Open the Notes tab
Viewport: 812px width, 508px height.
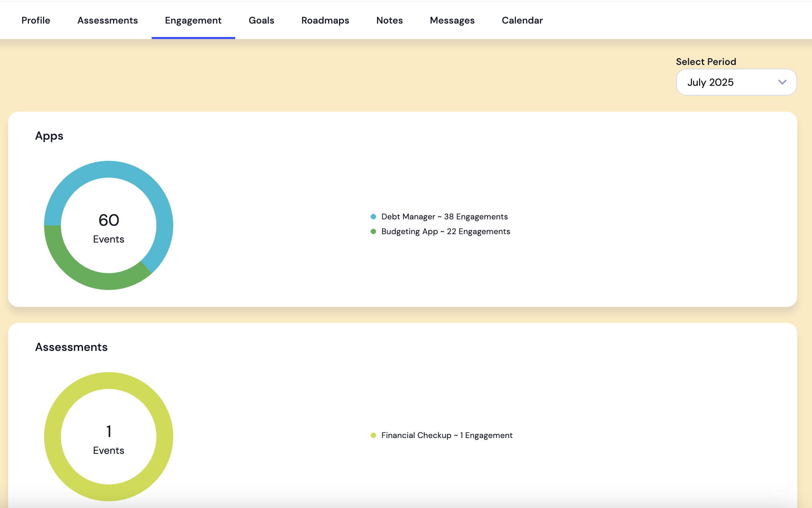tap(389, 20)
